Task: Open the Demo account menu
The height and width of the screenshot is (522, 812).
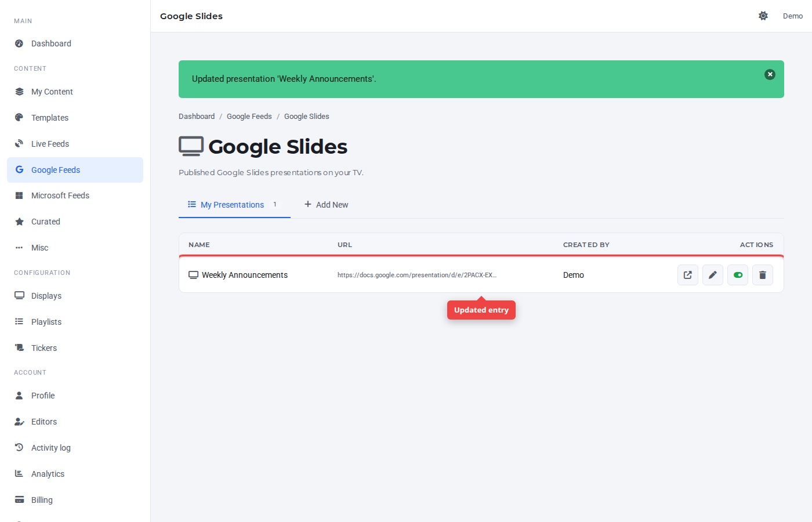Action: (x=793, y=16)
